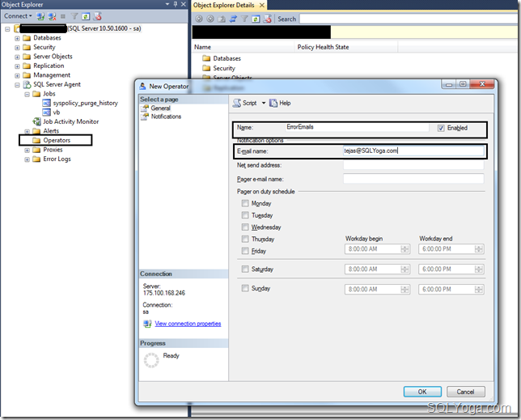Click the Synchronize icon in Object Explorer Details
This screenshot has width=521, height=420.
point(233,19)
